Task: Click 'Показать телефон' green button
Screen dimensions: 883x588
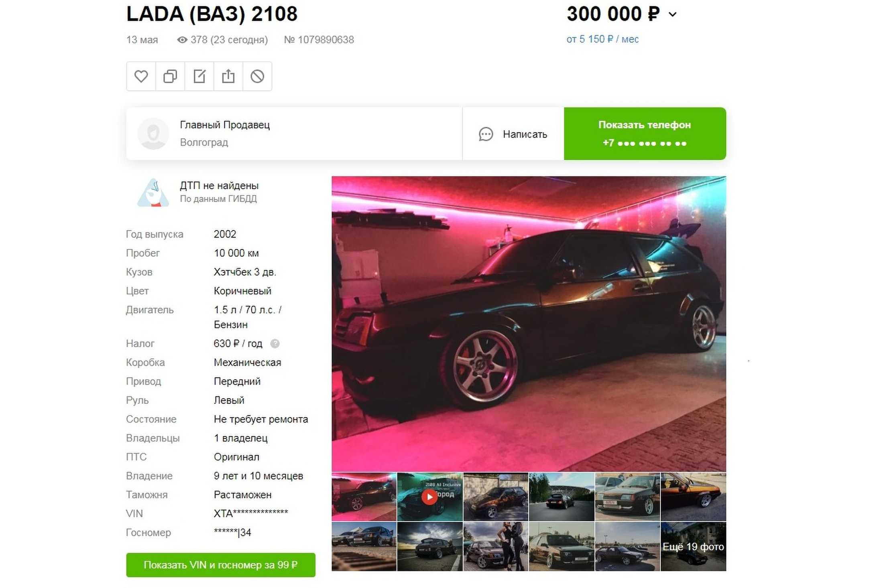Action: [x=645, y=134]
